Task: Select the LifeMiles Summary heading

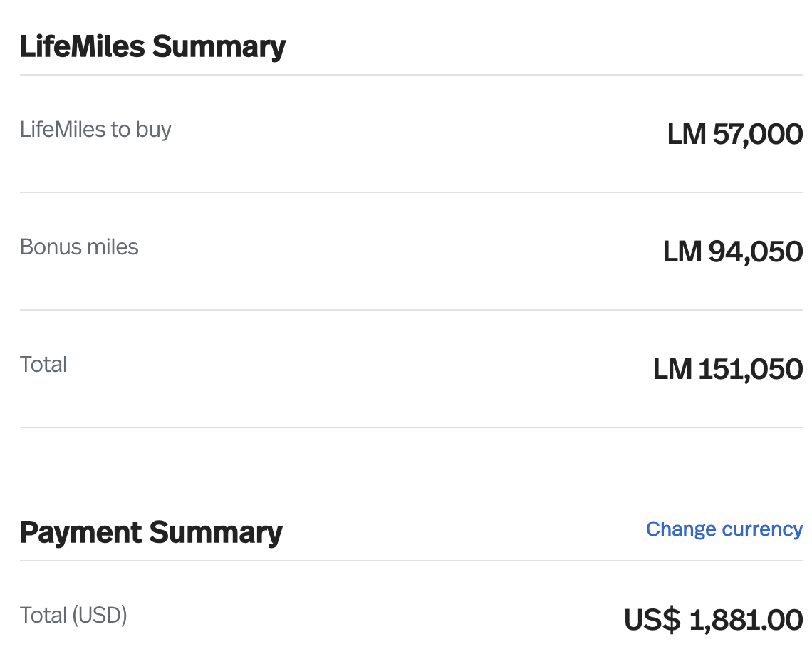Action: tap(152, 47)
